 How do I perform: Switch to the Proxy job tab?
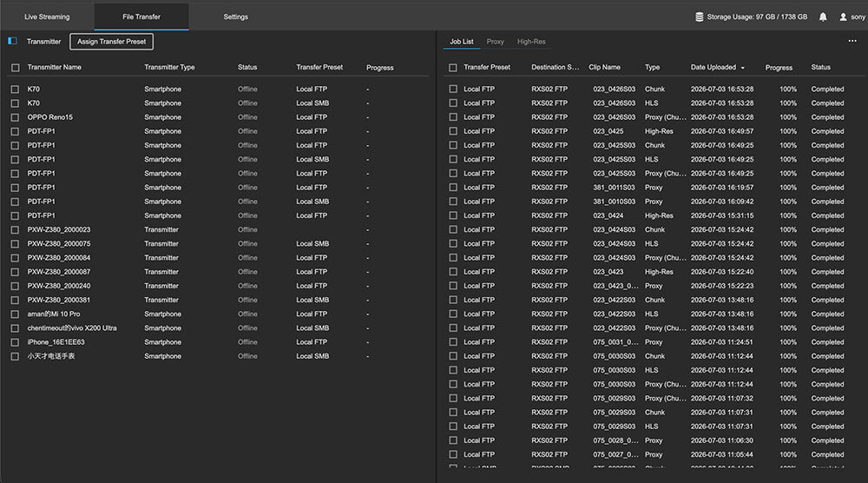click(x=495, y=42)
